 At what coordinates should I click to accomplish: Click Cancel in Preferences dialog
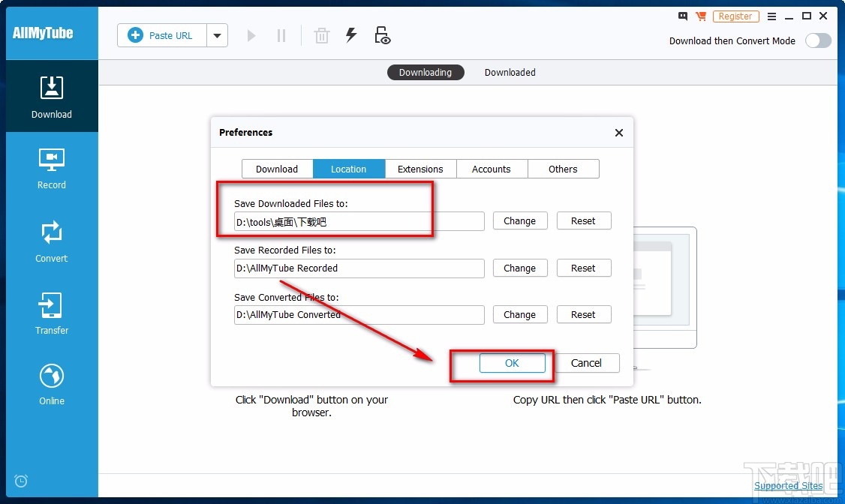coord(586,363)
